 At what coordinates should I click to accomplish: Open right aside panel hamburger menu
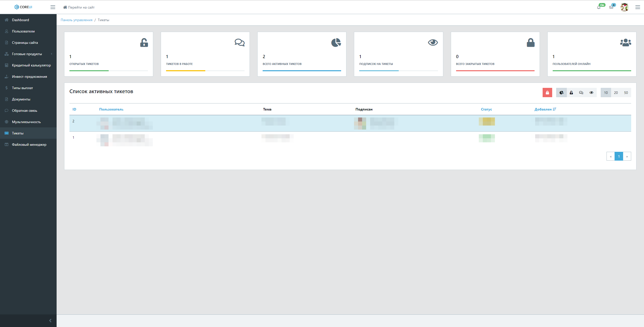pos(637,7)
